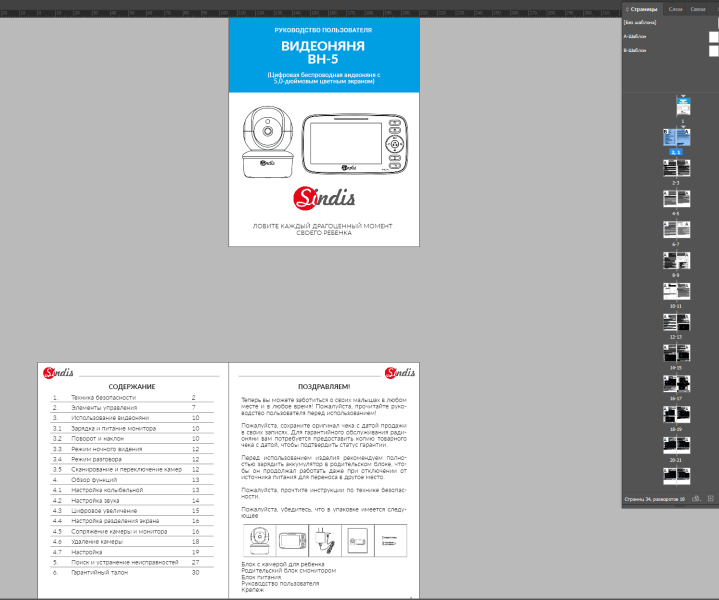Select spread 2-3 thumbnail
719x600 pixels.
[676, 168]
